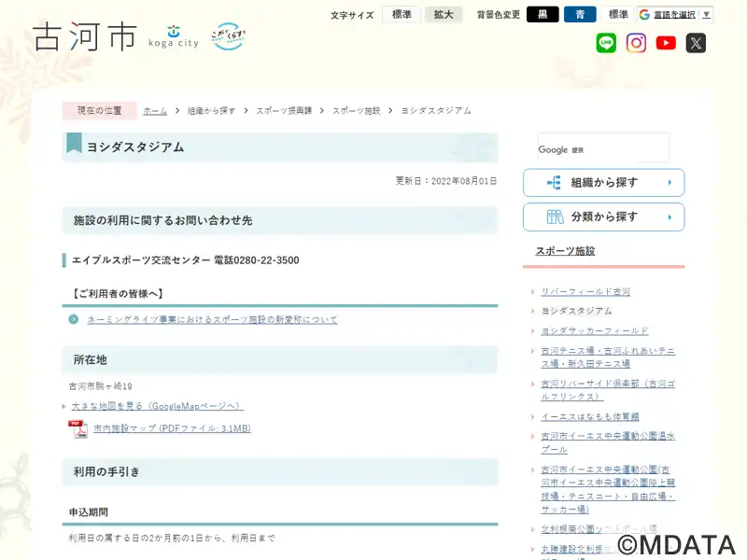
Task: Set text size to 拡大
Action: coord(444,15)
